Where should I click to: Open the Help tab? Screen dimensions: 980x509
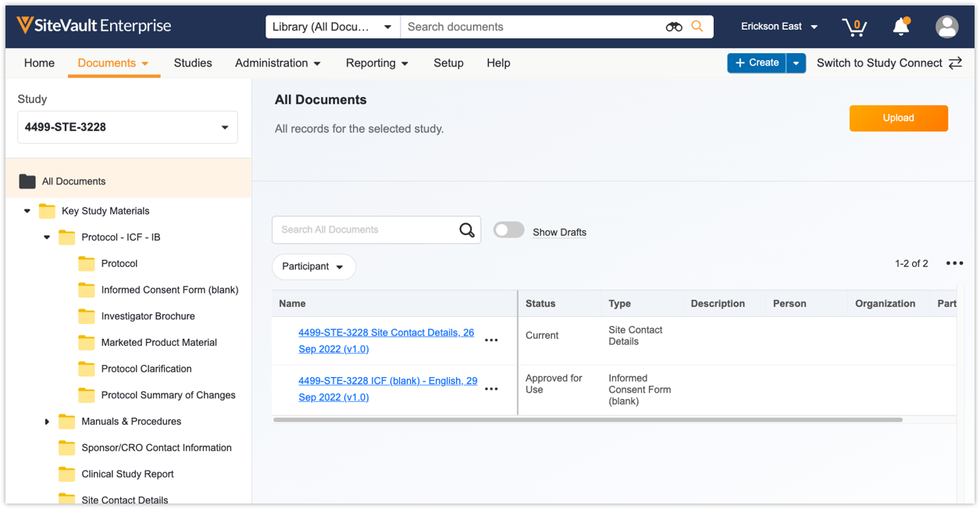tap(498, 63)
